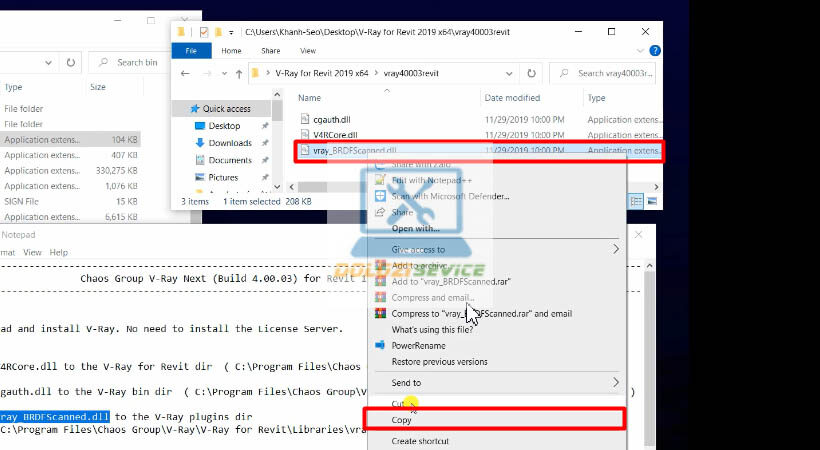The image size is (820, 450).
Task: Switch to details view layout
Action: tap(636, 201)
